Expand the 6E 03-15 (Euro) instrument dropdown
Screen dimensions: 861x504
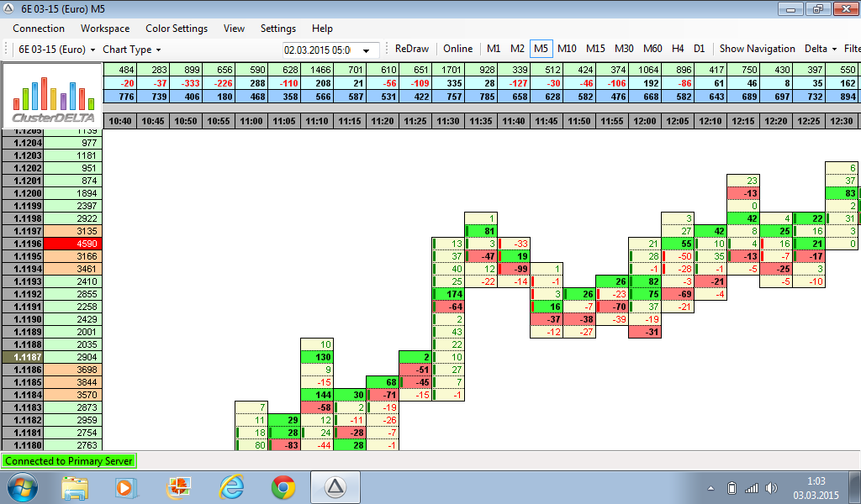pos(56,50)
